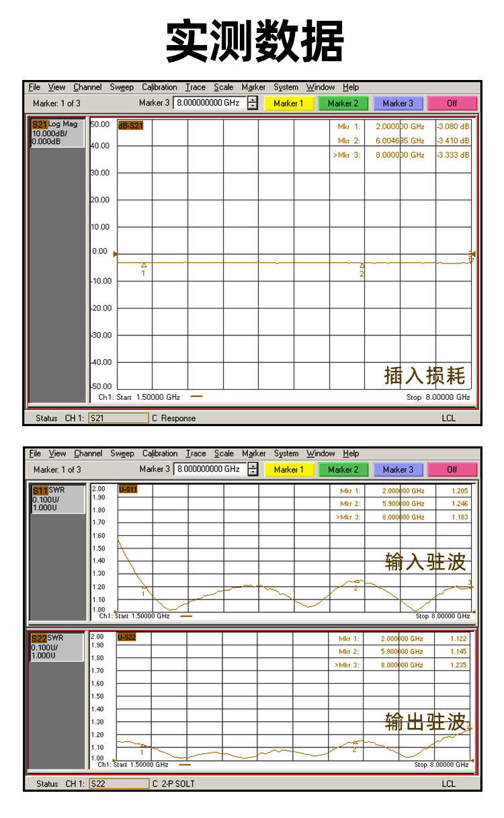Image resolution: width=504 pixels, height=818 pixels.
Task: Click the '6.004695 GHz' Mkr 2 readout
Action: point(400,140)
